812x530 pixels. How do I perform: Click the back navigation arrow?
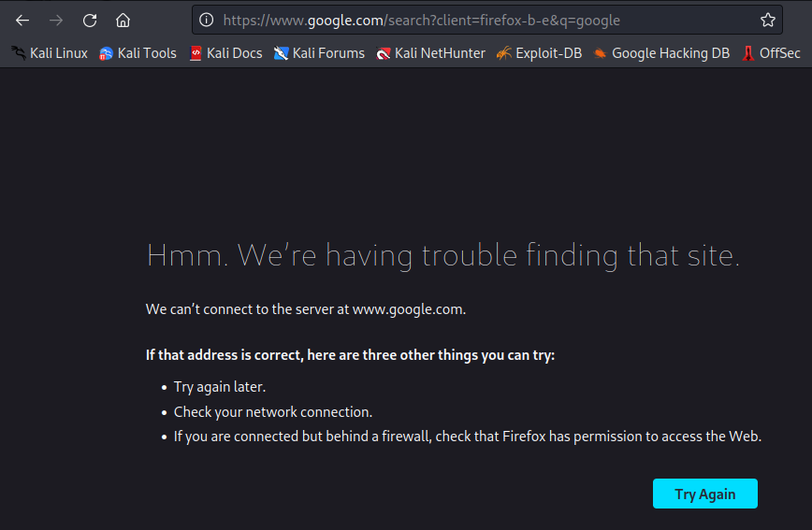(x=22, y=21)
